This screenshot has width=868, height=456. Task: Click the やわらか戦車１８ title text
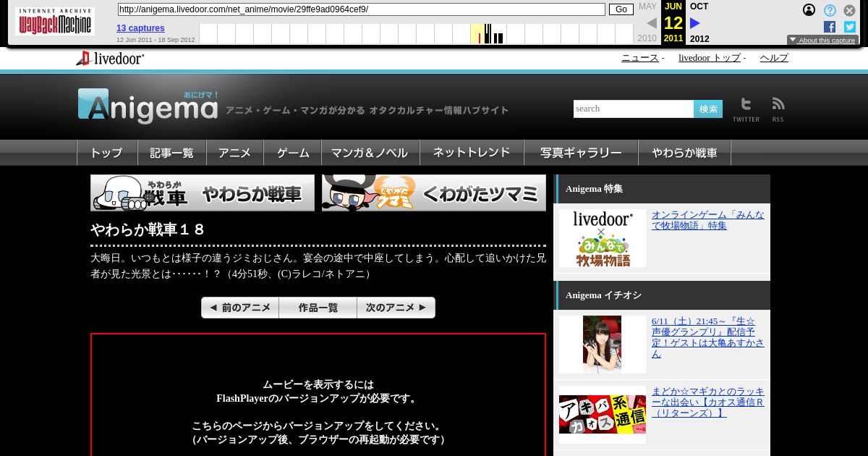(148, 229)
